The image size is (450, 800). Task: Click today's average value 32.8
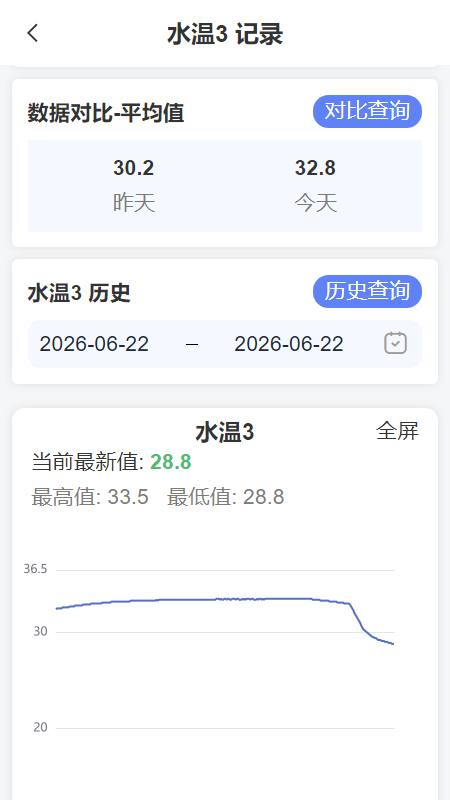click(315, 168)
